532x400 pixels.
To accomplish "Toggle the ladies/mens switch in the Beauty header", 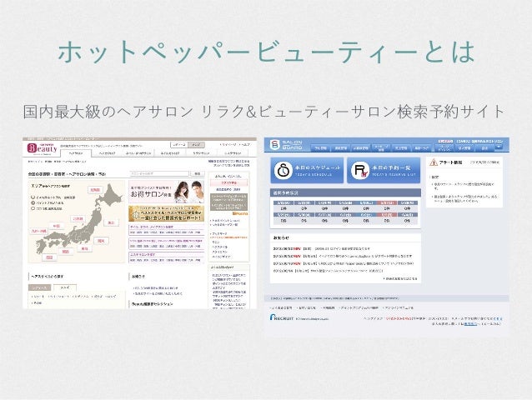I will pos(188,145).
